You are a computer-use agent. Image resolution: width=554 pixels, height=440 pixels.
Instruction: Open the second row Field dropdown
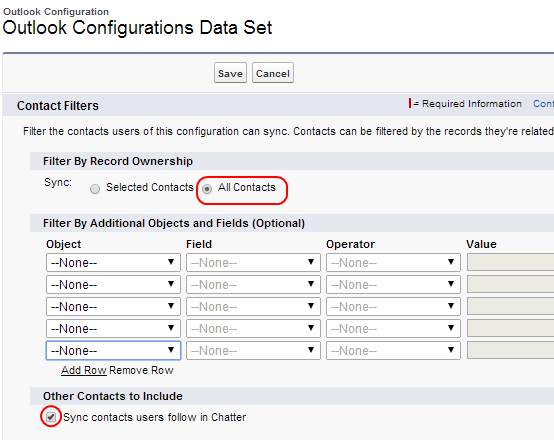[253, 284]
